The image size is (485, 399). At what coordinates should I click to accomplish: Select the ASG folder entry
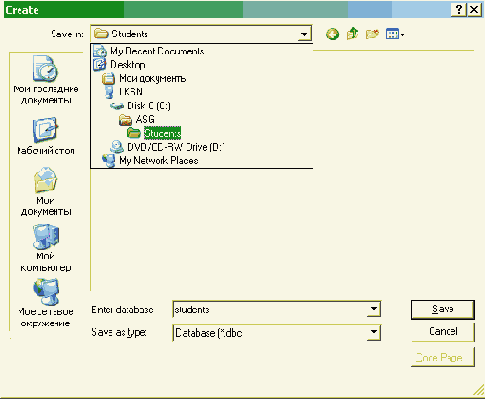[137, 119]
